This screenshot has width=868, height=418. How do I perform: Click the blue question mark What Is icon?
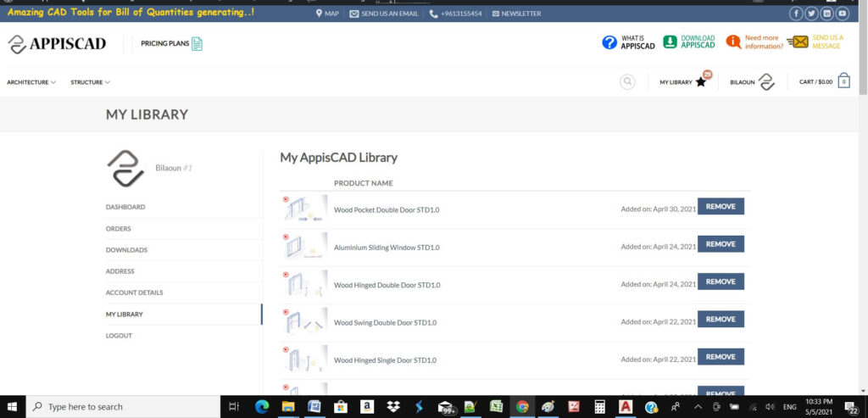(x=609, y=42)
